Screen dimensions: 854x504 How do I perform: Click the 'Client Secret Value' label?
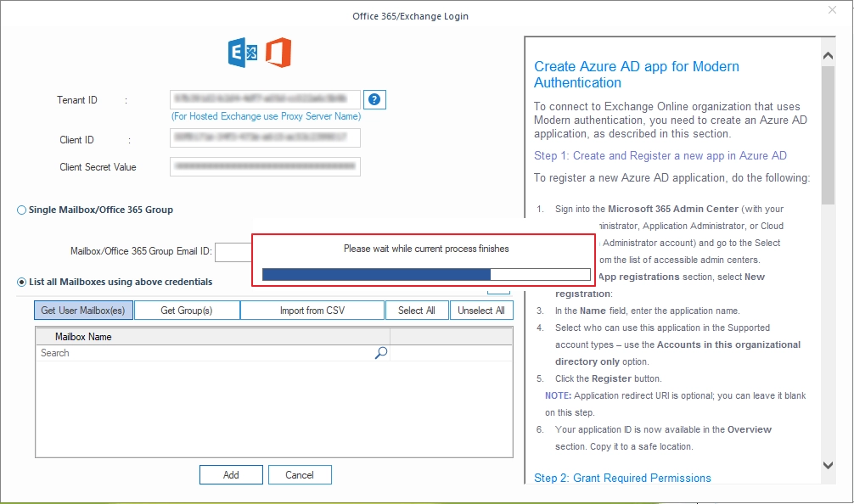[98, 167]
